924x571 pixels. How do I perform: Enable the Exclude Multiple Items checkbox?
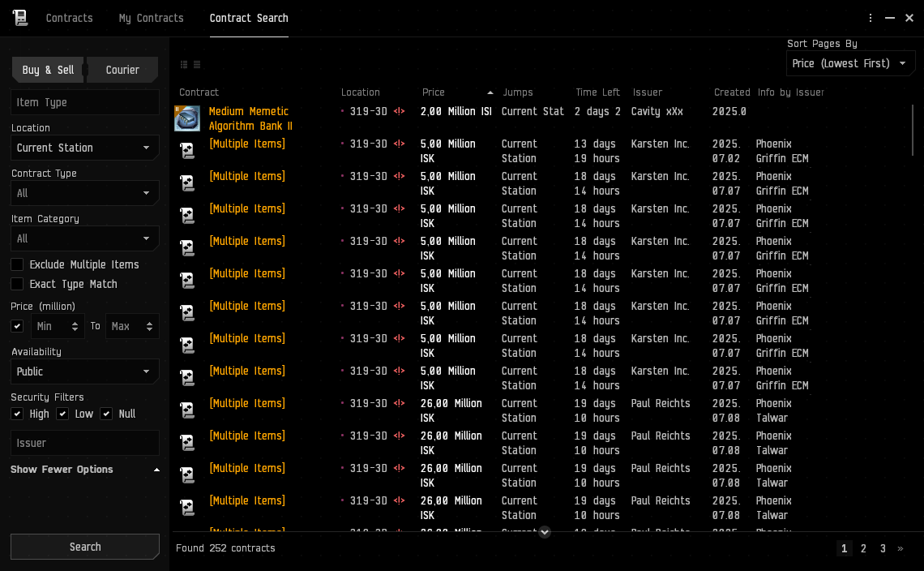(x=17, y=264)
